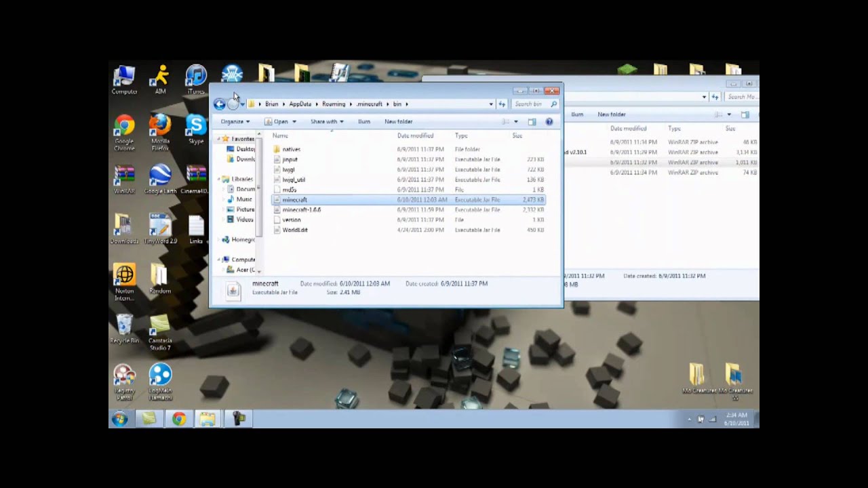
Task: Navigate to the Roaming breadcrumb
Action: click(334, 104)
